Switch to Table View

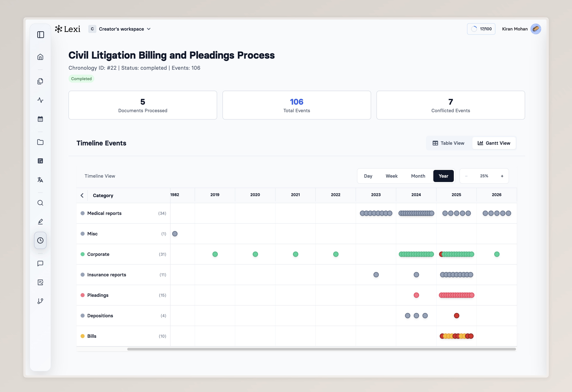coord(448,143)
